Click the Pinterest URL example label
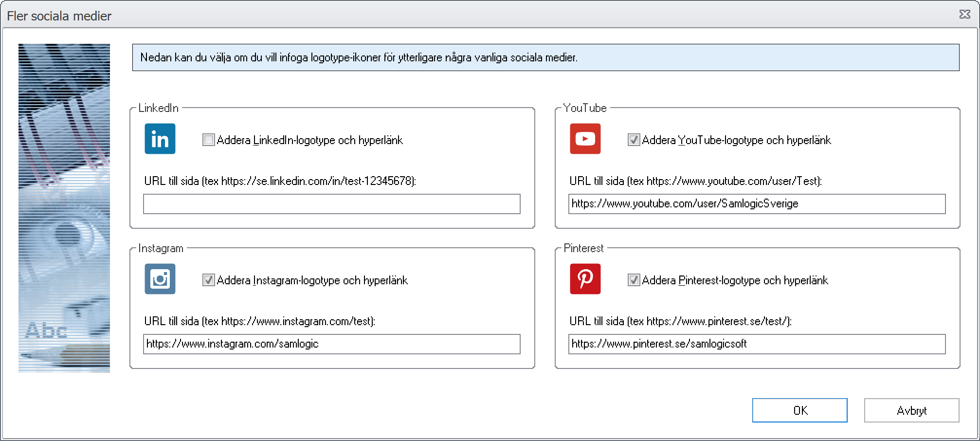Screen dimensions: 980x441 [681, 321]
